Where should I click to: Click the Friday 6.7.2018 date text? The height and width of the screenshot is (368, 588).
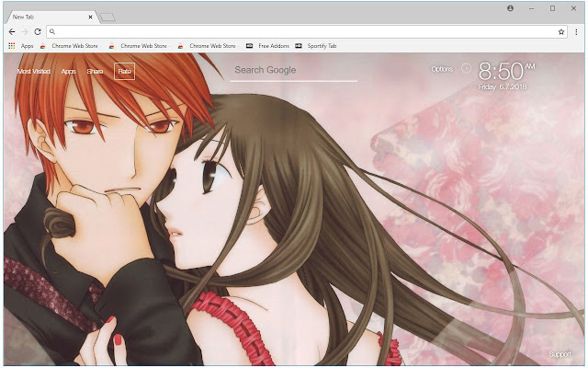point(503,86)
